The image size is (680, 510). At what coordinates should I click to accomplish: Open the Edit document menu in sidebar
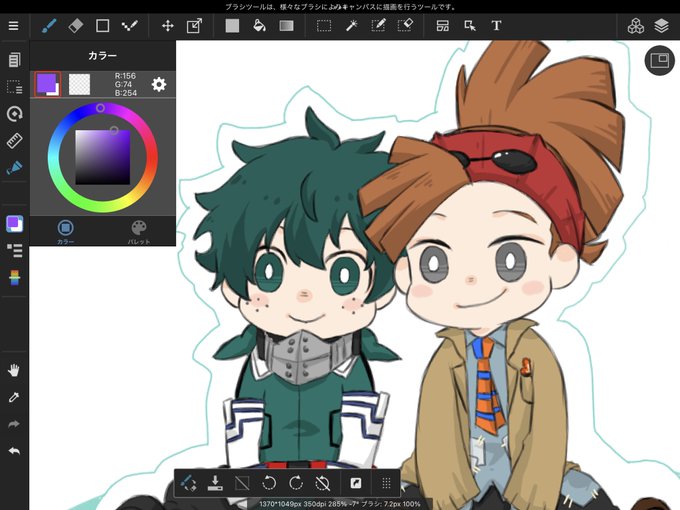(x=14, y=60)
